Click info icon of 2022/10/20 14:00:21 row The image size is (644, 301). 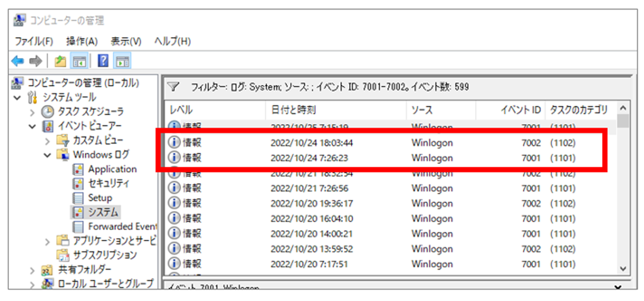174,234
